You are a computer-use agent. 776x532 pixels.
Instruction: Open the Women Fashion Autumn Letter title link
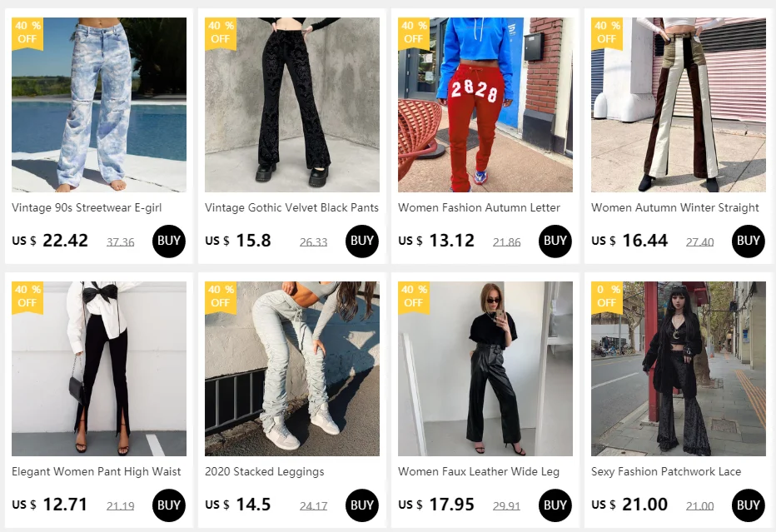[x=479, y=208]
